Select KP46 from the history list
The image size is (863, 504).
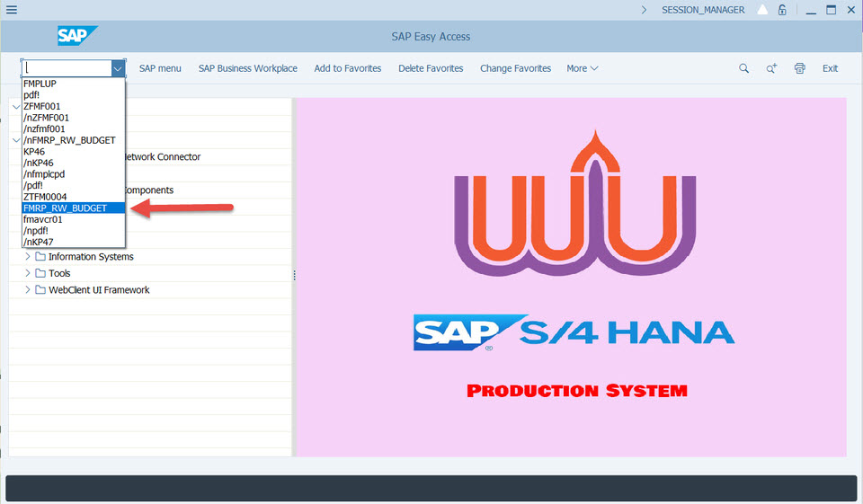(74, 151)
